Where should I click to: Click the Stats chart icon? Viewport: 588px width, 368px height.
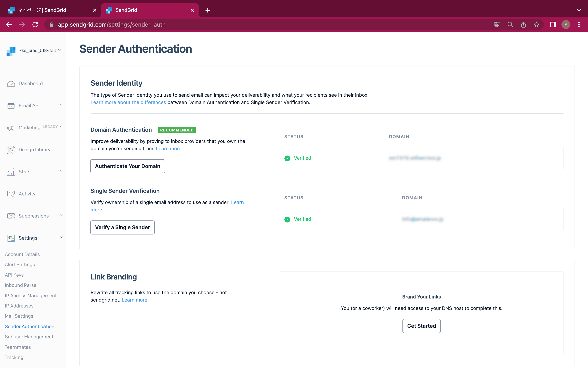[11, 172]
